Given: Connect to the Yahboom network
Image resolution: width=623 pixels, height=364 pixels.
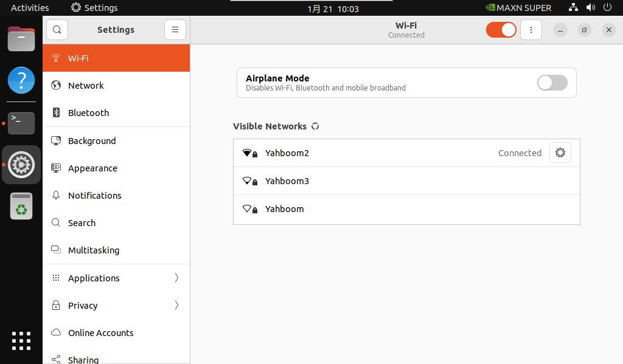Looking at the screenshot, I should [x=406, y=209].
